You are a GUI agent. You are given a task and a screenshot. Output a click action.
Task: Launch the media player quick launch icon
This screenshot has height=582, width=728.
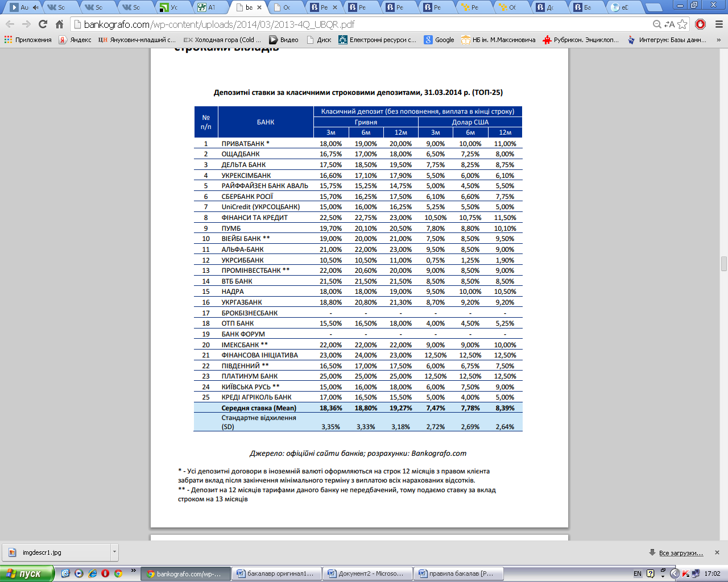[x=79, y=573]
